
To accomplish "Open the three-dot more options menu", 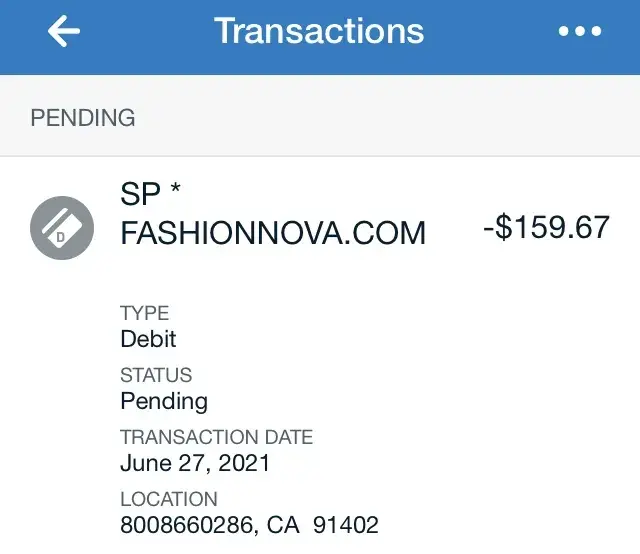I will (x=580, y=32).
